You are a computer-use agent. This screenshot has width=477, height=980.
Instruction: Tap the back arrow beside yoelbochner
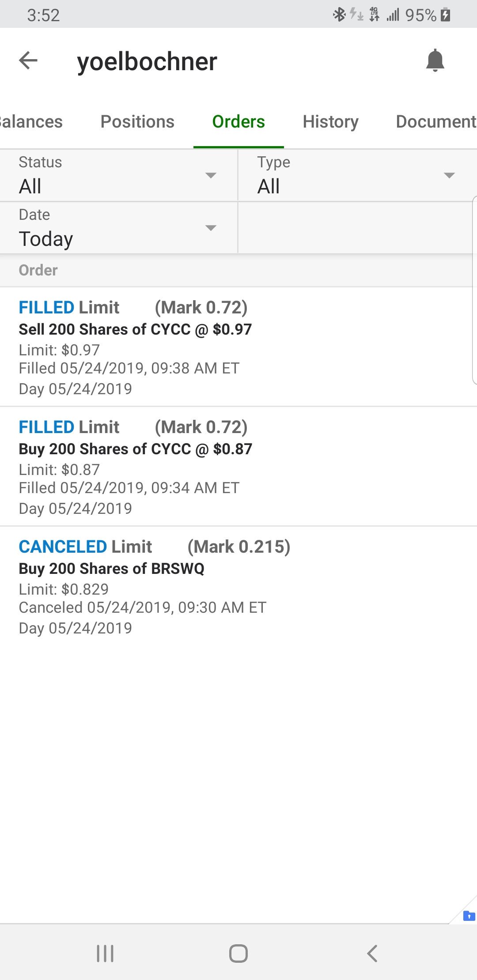[29, 60]
